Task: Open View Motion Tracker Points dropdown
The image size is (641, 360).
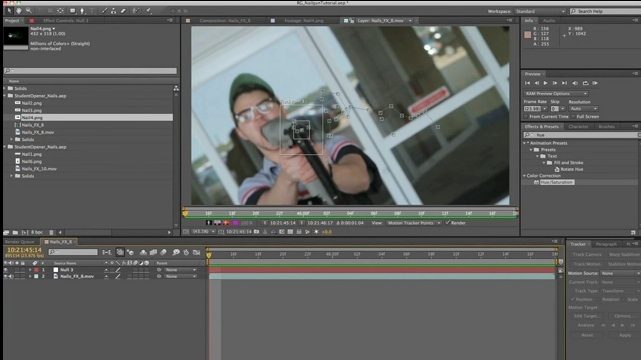Action: (414, 223)
